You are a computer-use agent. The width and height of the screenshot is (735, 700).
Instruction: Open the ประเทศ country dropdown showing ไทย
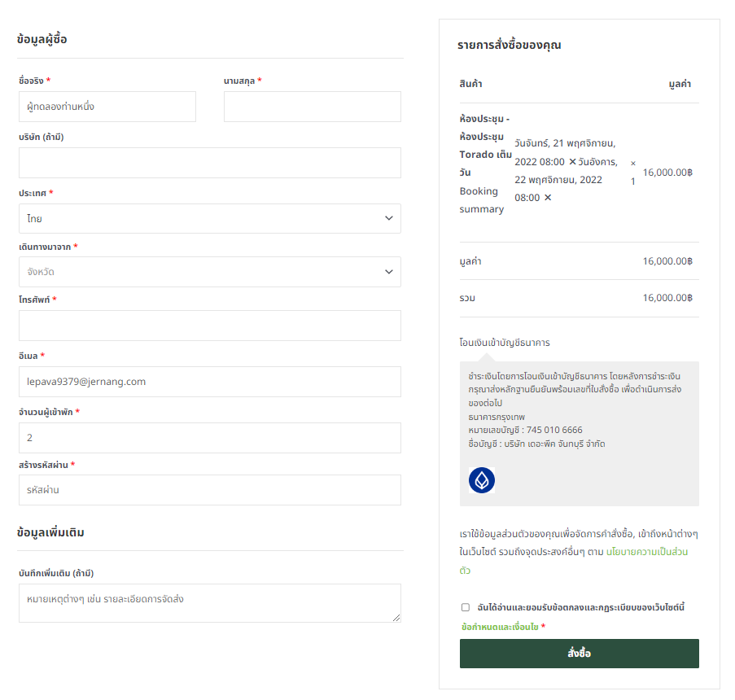pos(203,219)
